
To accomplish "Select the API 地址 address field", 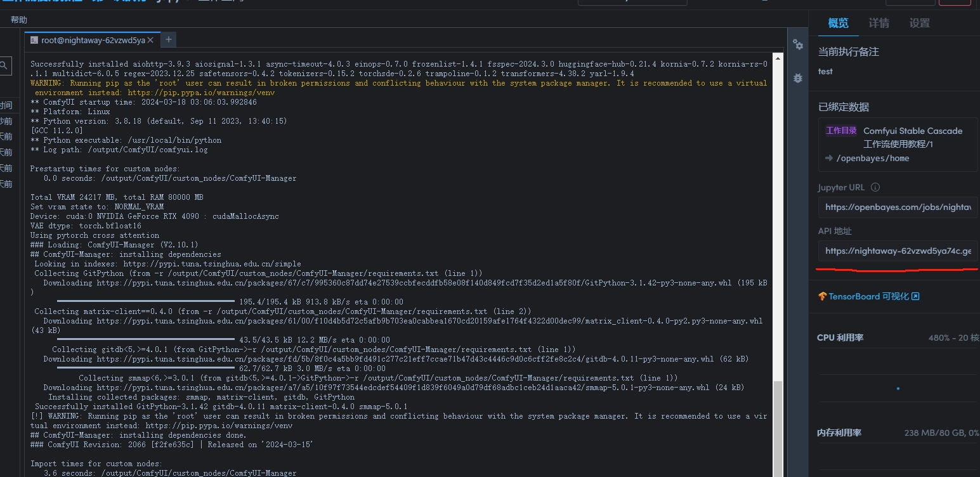I will click(898, 251).
